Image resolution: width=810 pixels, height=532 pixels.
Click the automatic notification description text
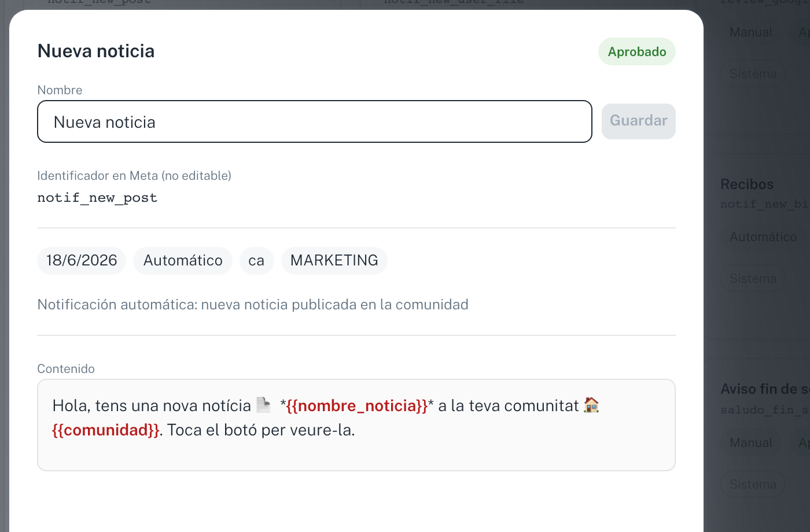[253, 305]
